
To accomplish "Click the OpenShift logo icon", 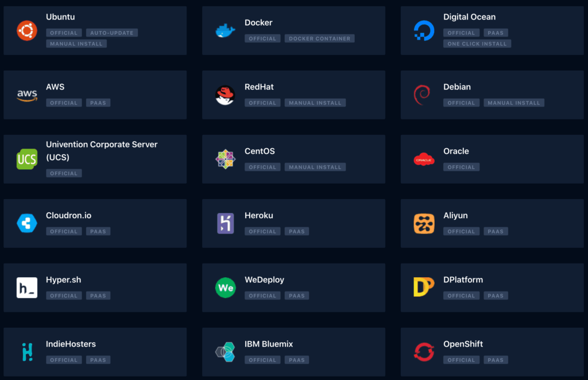I will coord(424,352).
